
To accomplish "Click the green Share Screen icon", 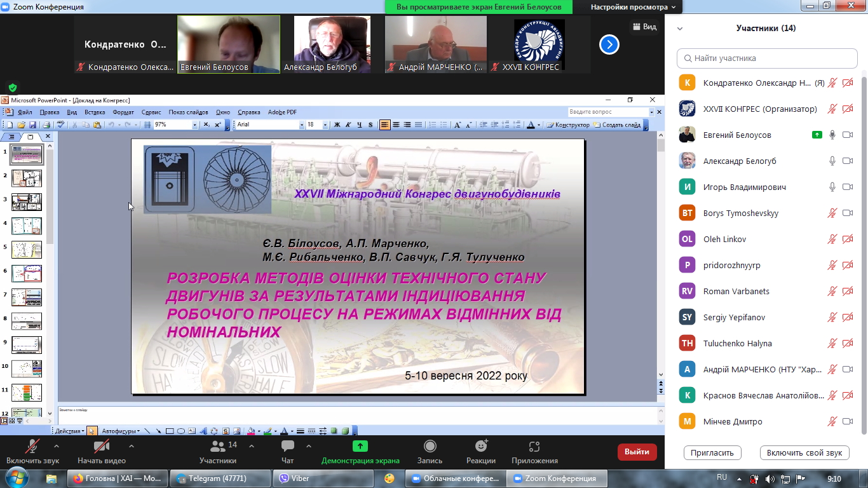I will [x=360, y=447].
